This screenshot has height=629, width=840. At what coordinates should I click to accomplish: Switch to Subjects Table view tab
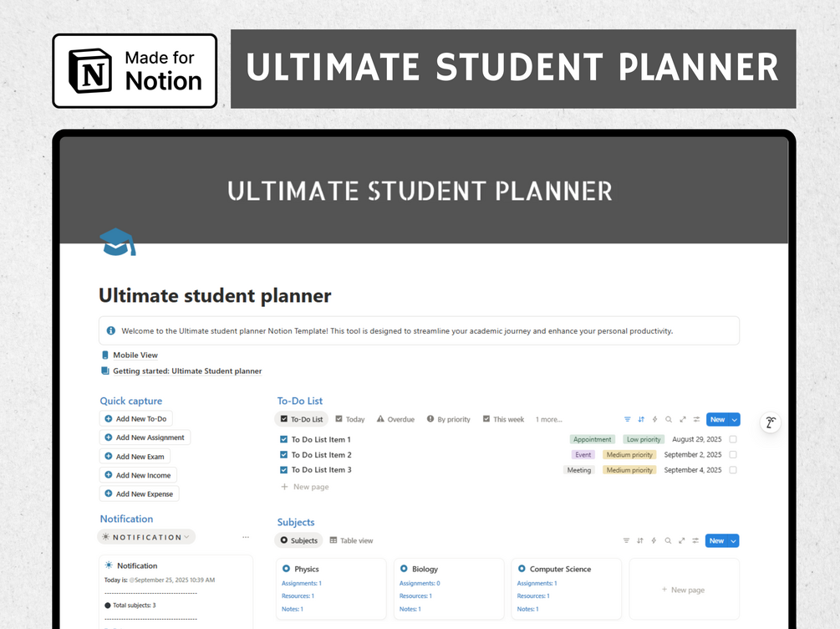click(x=352, y=540)
